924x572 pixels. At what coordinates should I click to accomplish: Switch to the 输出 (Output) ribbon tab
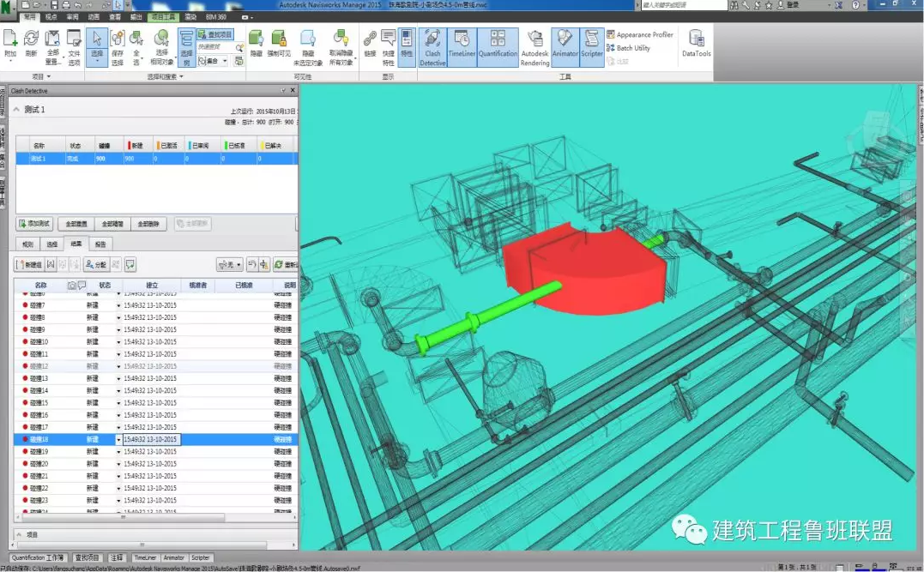point(136,17)
